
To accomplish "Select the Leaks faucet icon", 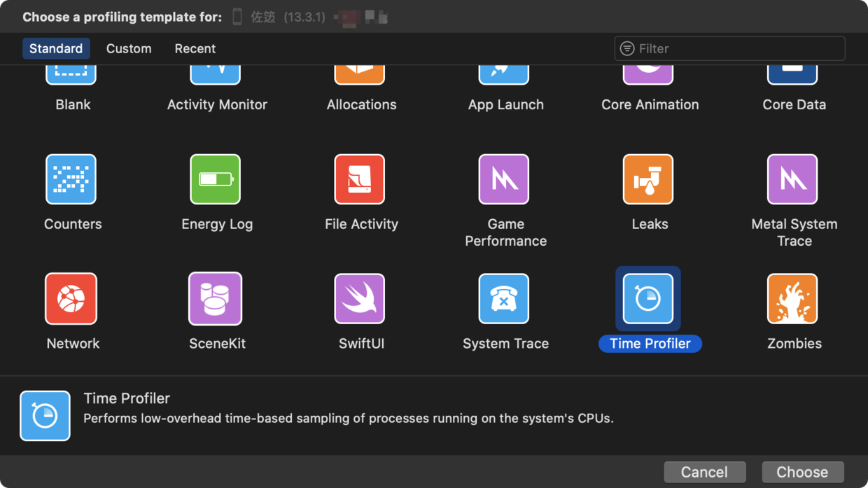I will (x=647, y=179).
